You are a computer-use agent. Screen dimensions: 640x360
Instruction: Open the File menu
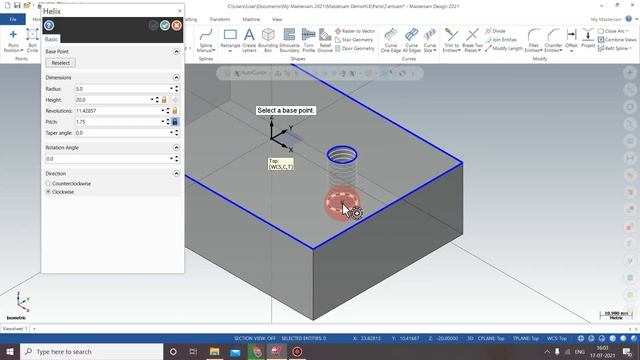click(13, 19)
